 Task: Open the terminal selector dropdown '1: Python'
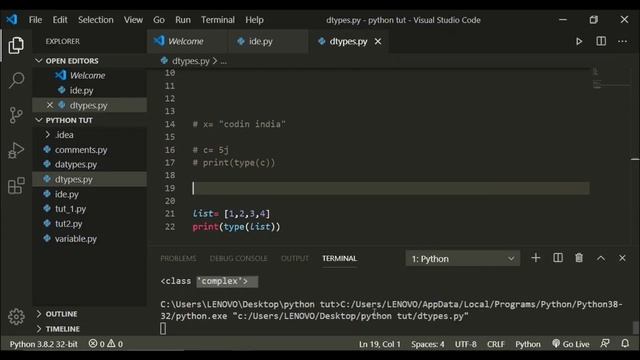(462, 259)
